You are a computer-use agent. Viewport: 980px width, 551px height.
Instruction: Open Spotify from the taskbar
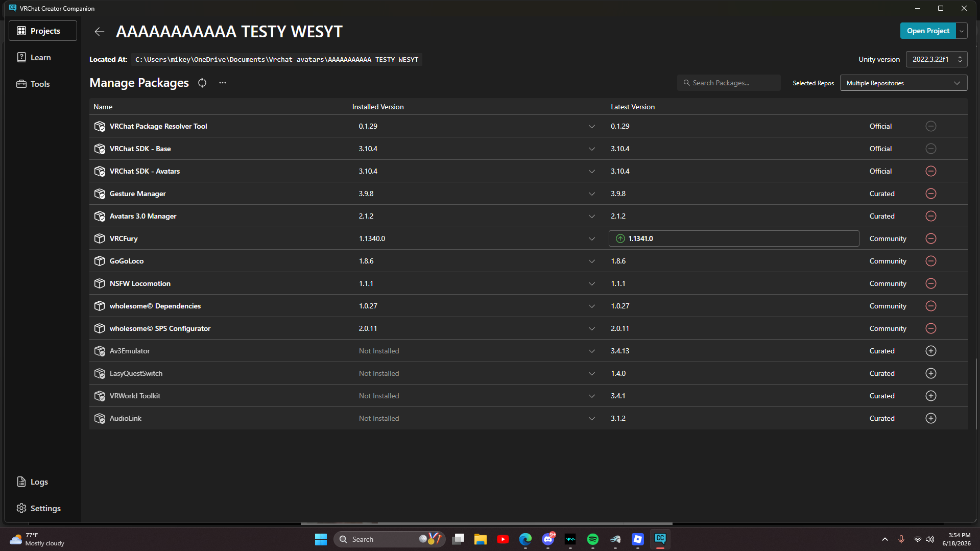[593, 539]
